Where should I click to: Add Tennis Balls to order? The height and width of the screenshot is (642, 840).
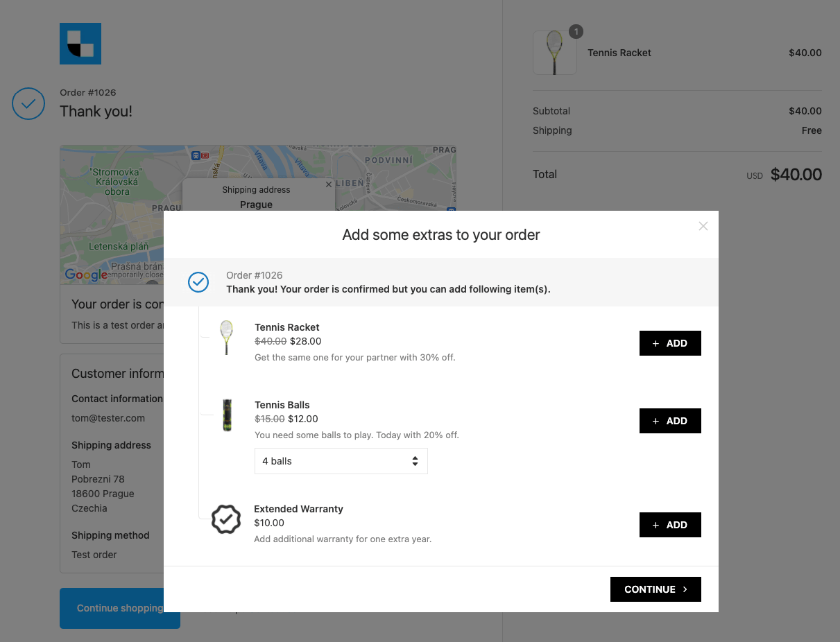[x=670, y=421]
